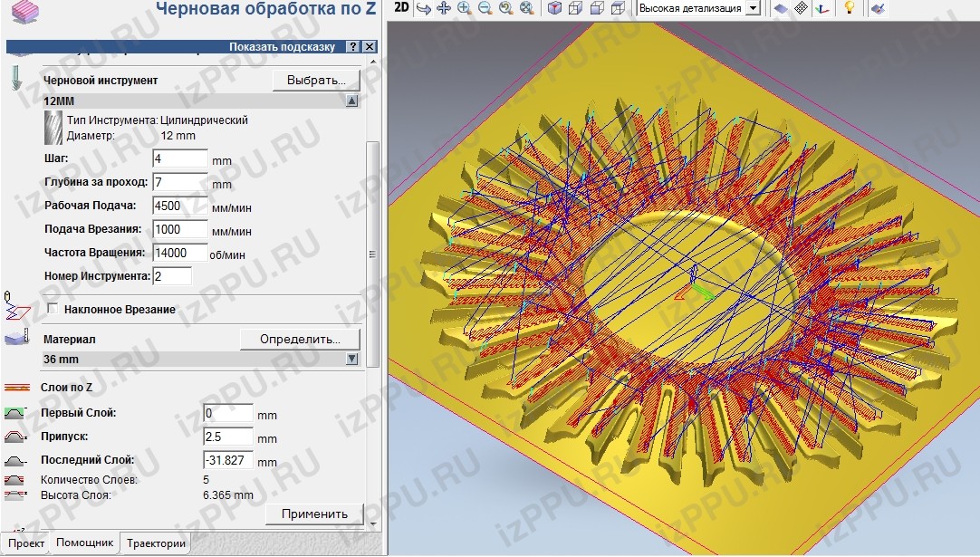Screen dimensions: 980x557
Task: Activate the pan view tool
Action: pyautogui.click(x=444, y=8)
